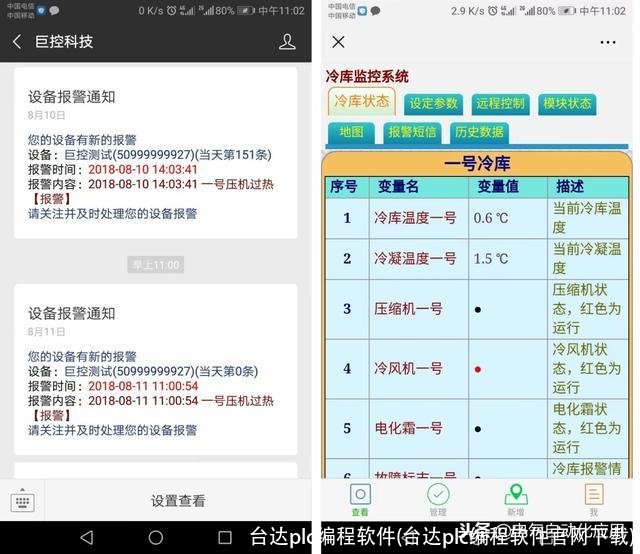Click 请关注并及时处理 text in 8月10日 card

coord(113,214)
